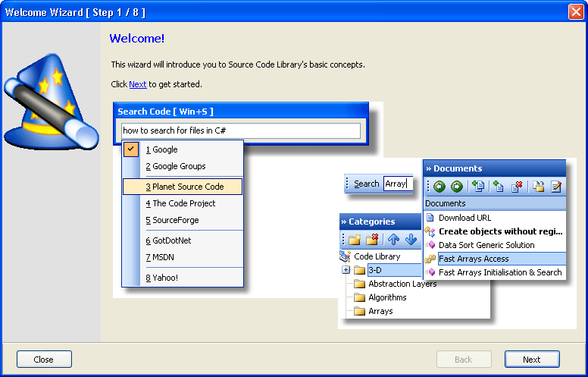Select Google Groups in the search menu
588x377 pixels.
tap(183, 166)
